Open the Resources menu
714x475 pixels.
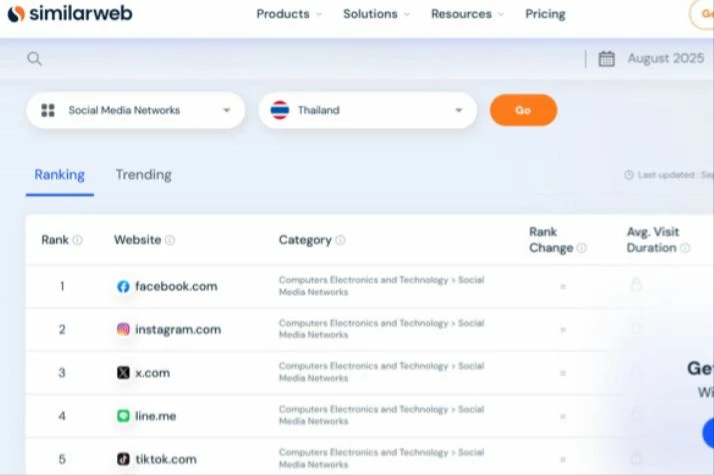coord(467,14)
